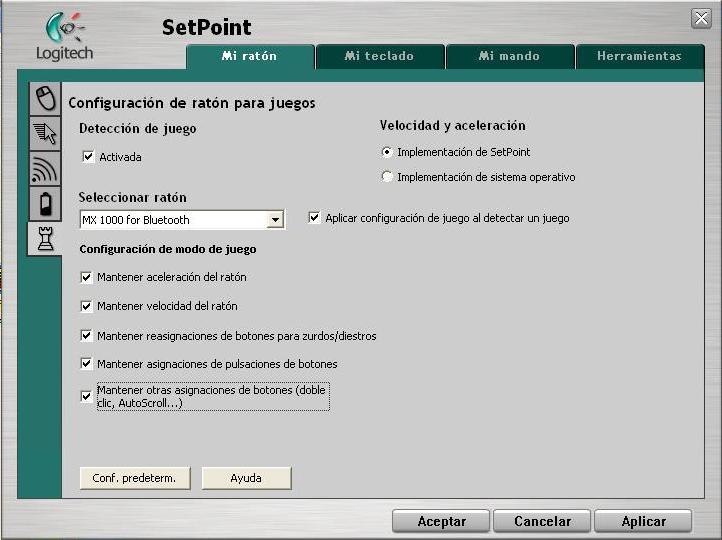Uncheck Mantener aceleración del ratón

tap(86, 277)
